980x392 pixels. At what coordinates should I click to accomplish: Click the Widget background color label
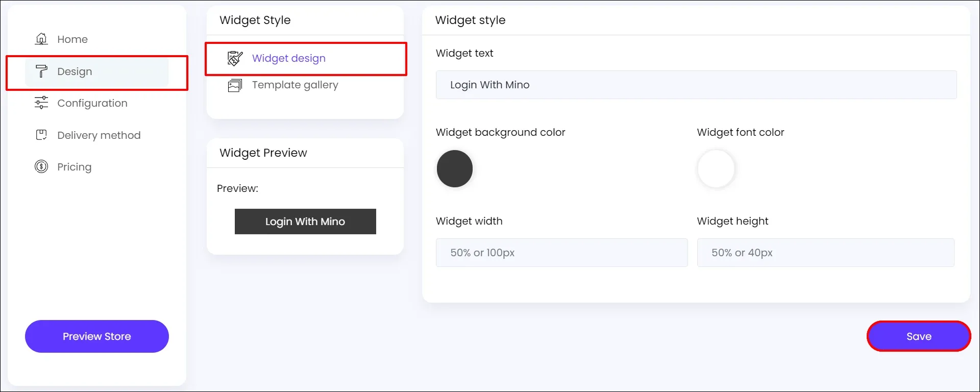coord(501,132)
